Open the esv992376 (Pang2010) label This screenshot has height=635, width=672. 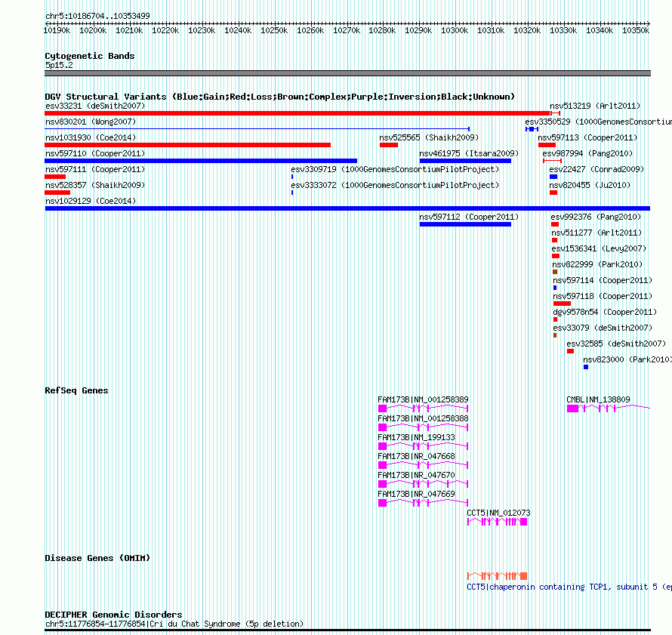coord(596,217)
